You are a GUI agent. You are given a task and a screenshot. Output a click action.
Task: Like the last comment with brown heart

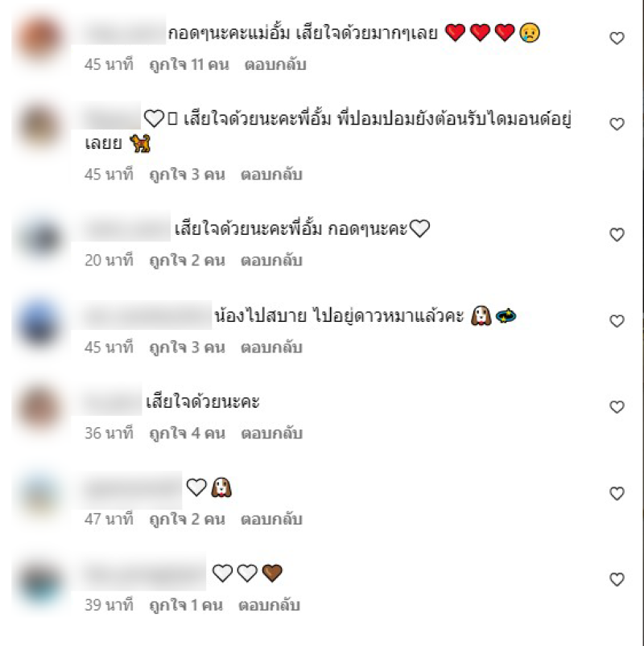point(617,580)
